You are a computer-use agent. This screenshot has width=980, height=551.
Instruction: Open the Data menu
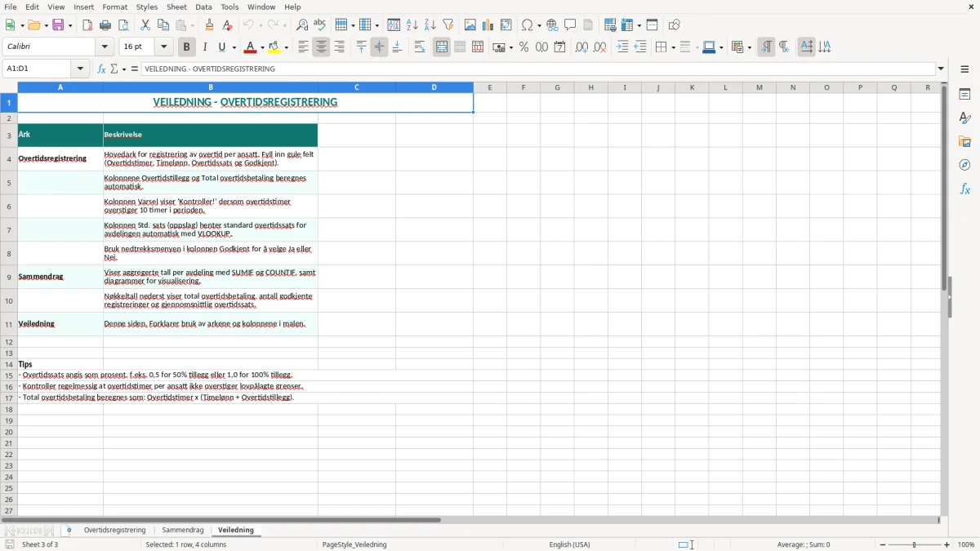[x=203, y=7]
